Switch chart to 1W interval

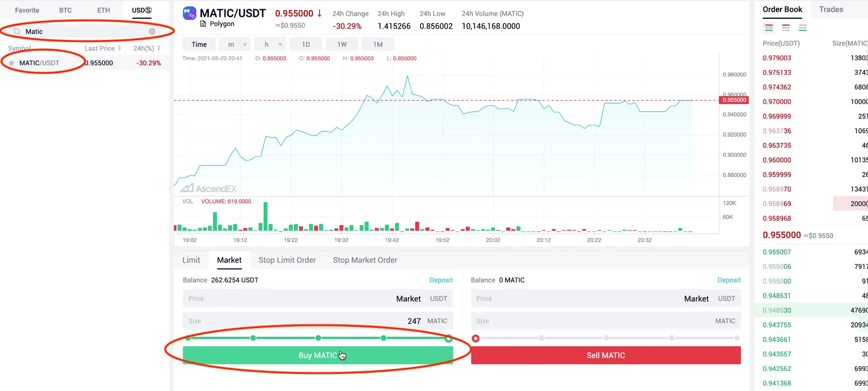pyautogui.click(x=342, y=44)
